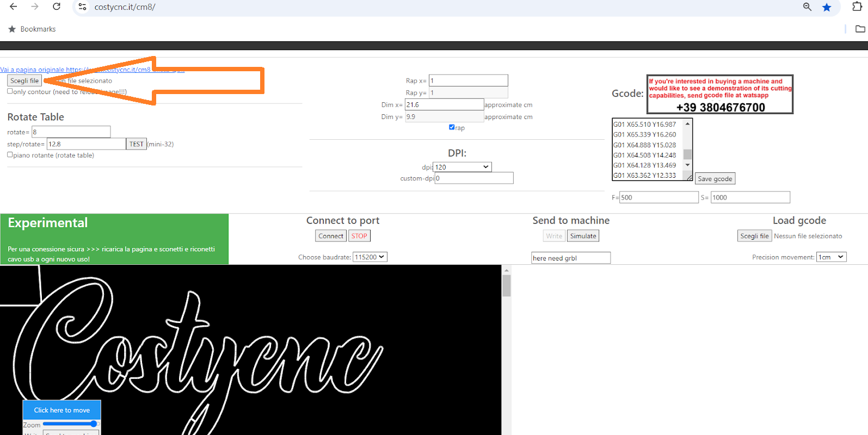The image size is (868, 435).
Task: Adjust the Zoom slider
Action: 71,424
